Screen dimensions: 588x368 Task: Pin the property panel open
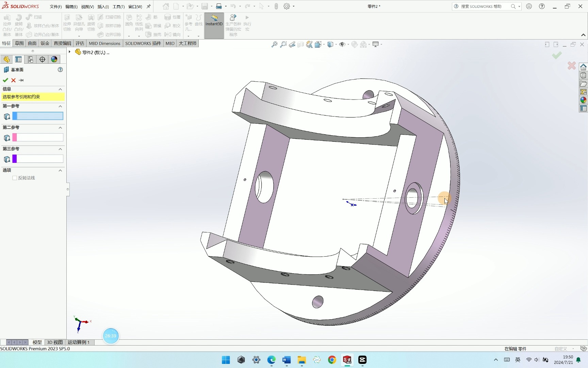21,80
